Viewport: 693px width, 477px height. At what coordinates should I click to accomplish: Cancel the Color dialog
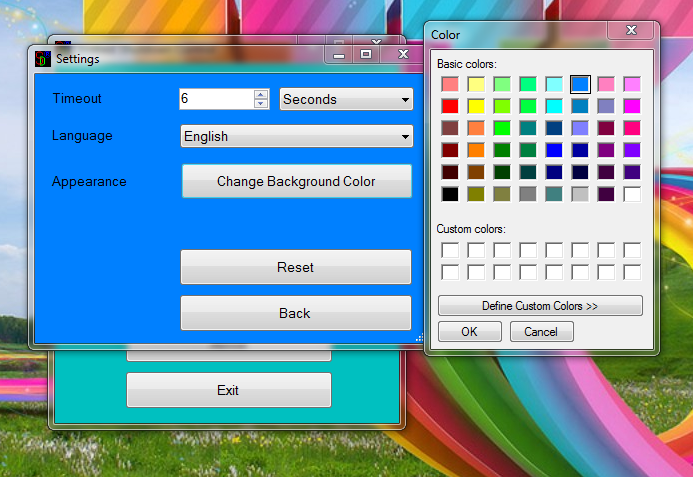[x=541, y=331]
